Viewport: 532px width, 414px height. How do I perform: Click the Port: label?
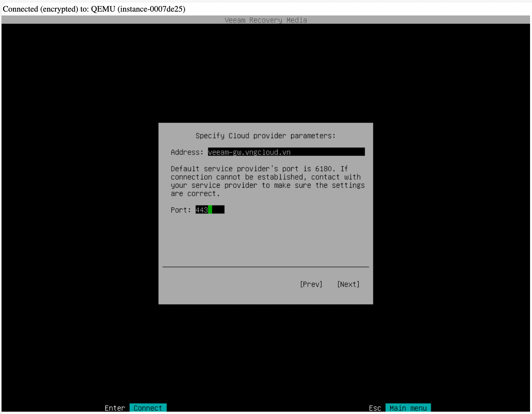181,210
